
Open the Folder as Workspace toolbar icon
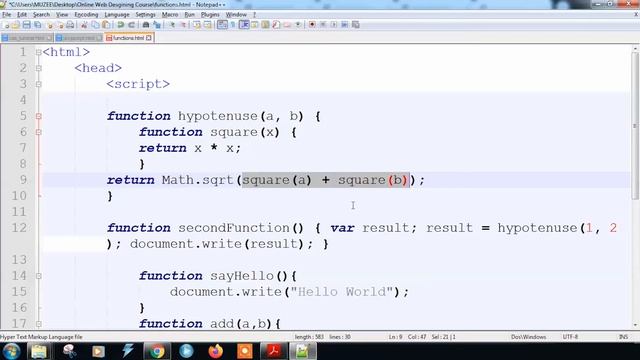287,25
